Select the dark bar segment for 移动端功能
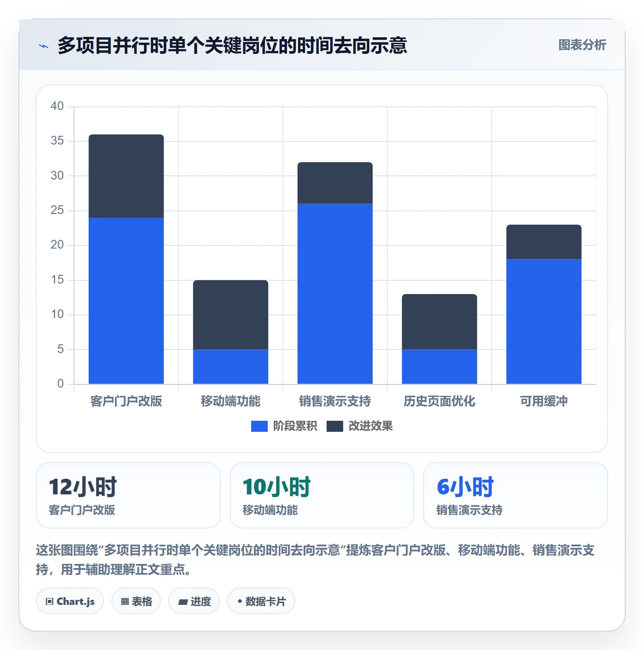Image resolution: width=644 pixels, height=650 pixels. pos(230,315)
